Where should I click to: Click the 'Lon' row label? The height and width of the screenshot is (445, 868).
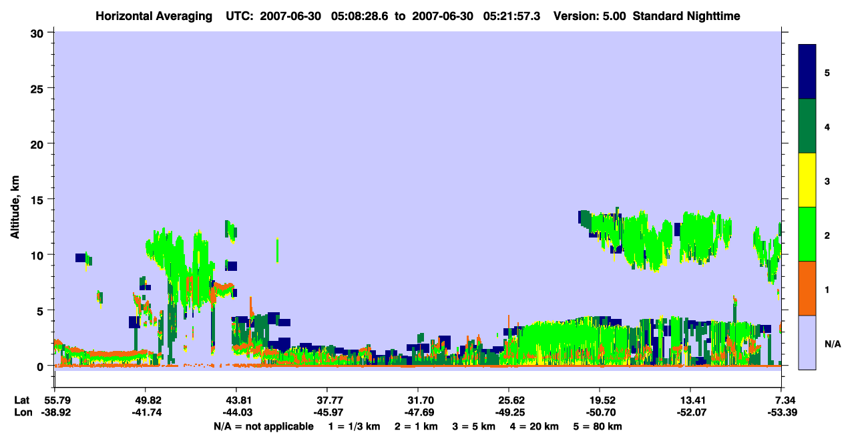pos(23,412)
